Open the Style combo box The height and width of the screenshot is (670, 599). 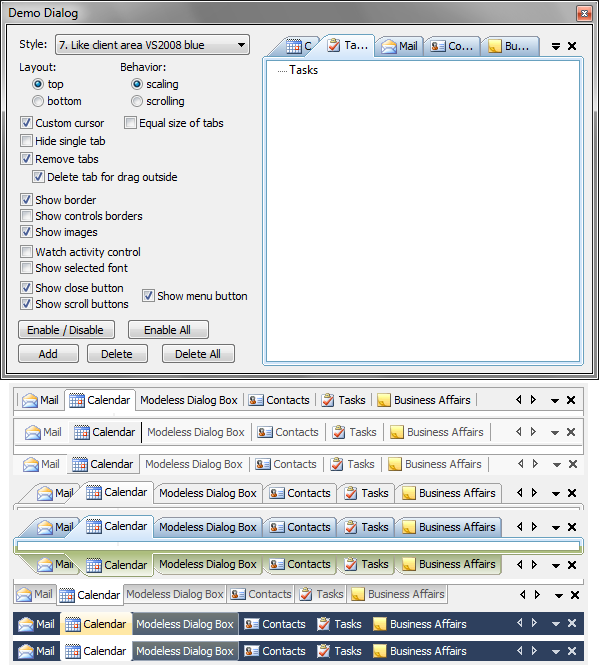[152, 45]
